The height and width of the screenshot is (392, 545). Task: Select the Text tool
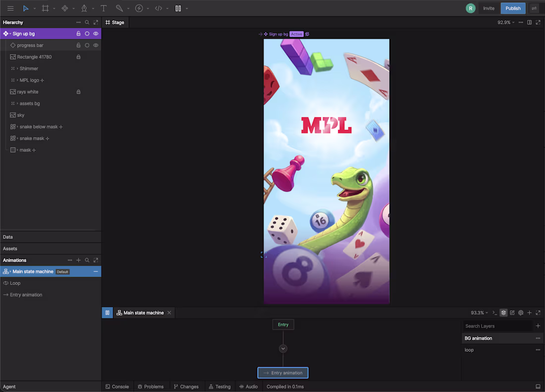coord(104,8)
